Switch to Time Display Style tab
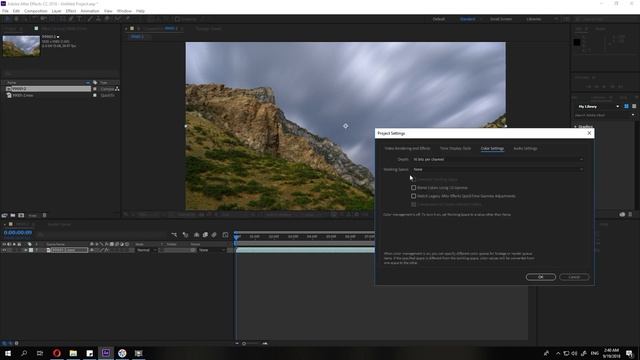 (x=455, y=149)
